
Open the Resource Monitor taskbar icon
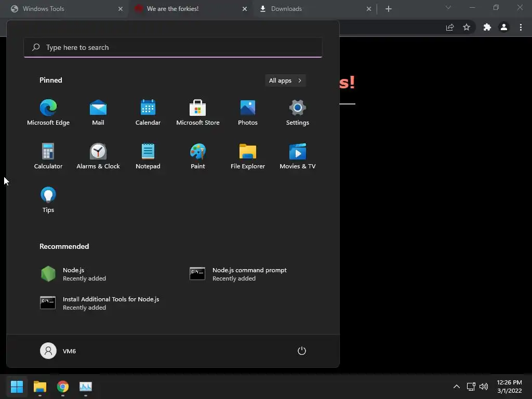point(86,387)
